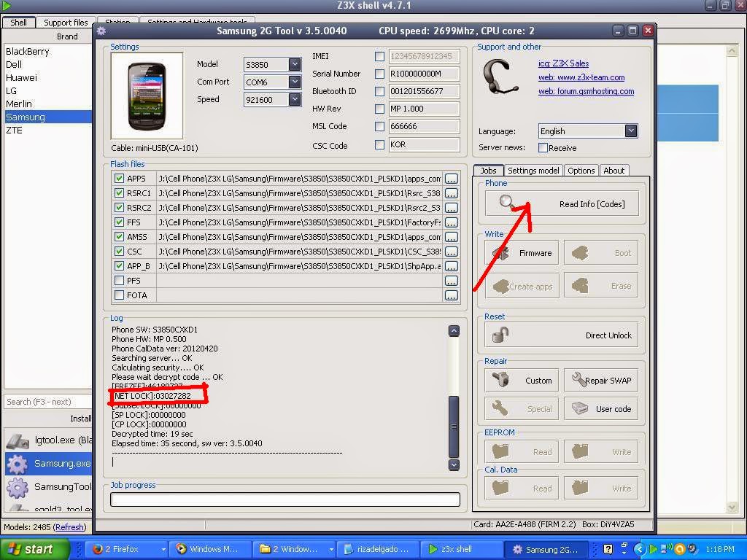
Task: Click the SamsungTool gear icon in Z3X shell
Action: (18, 487)
